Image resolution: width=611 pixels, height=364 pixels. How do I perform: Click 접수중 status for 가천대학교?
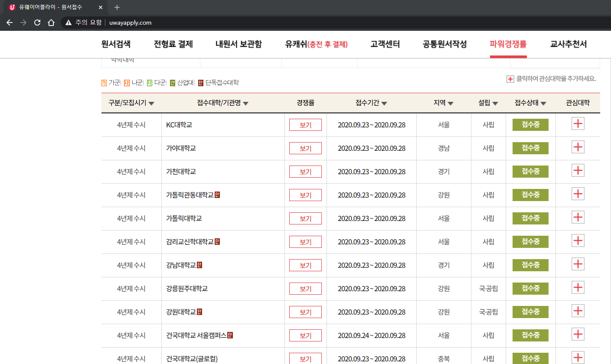(x=530, y=172)
